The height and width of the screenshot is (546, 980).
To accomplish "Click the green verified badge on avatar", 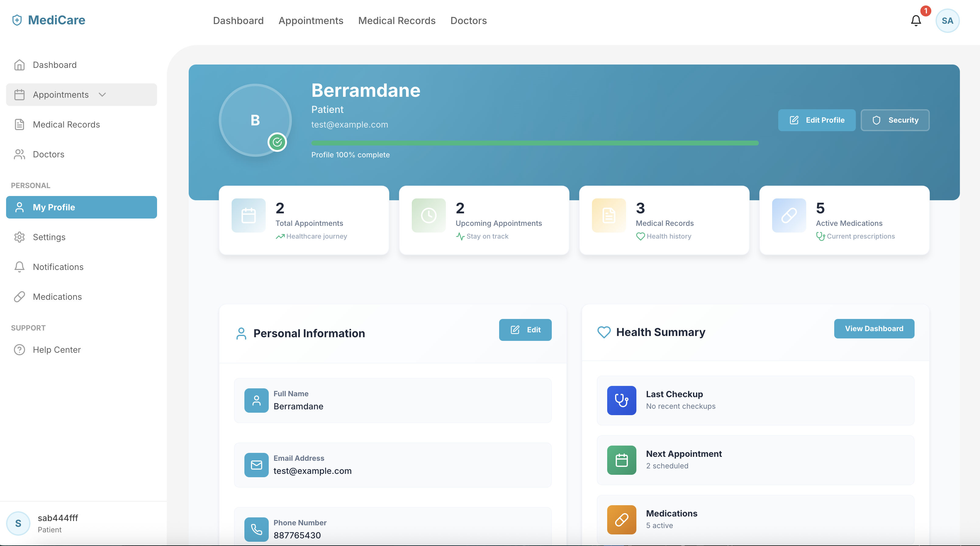I will (x=277, y=142).
